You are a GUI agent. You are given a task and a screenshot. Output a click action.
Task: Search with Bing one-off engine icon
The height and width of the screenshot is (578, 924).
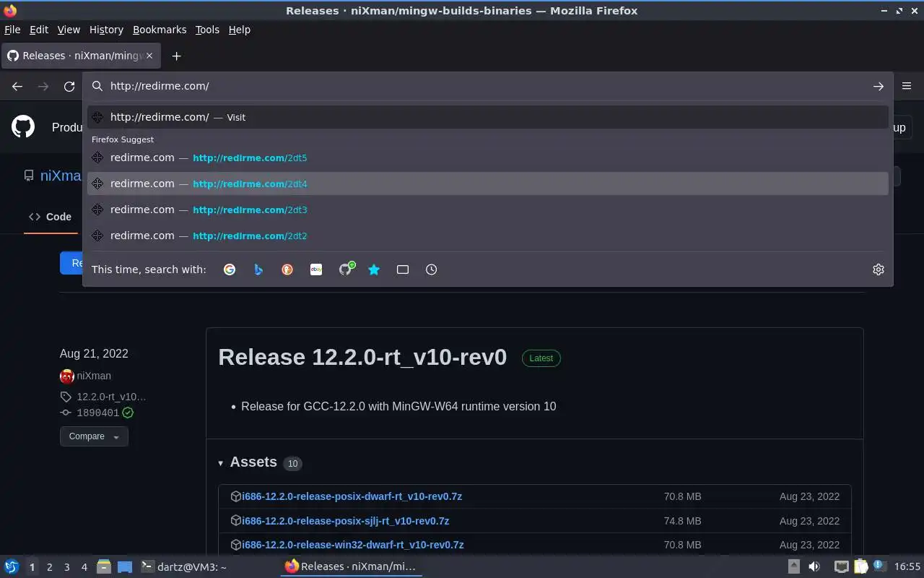click(x=258, y=269)
